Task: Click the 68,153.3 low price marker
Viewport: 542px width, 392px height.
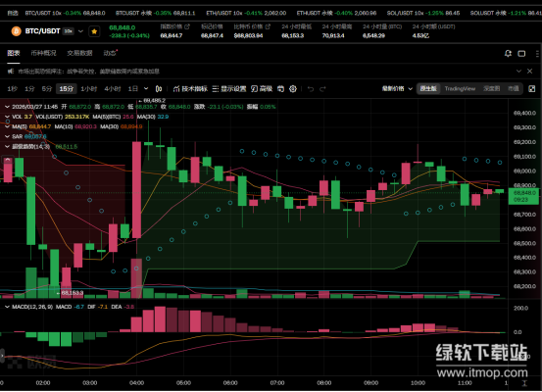Action: [x=73, y=293]
